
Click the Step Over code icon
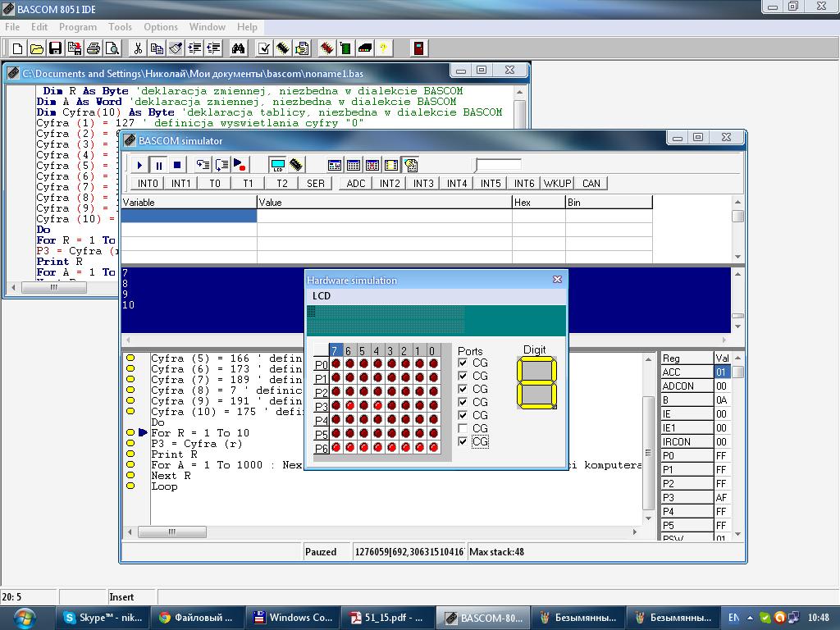221,165
